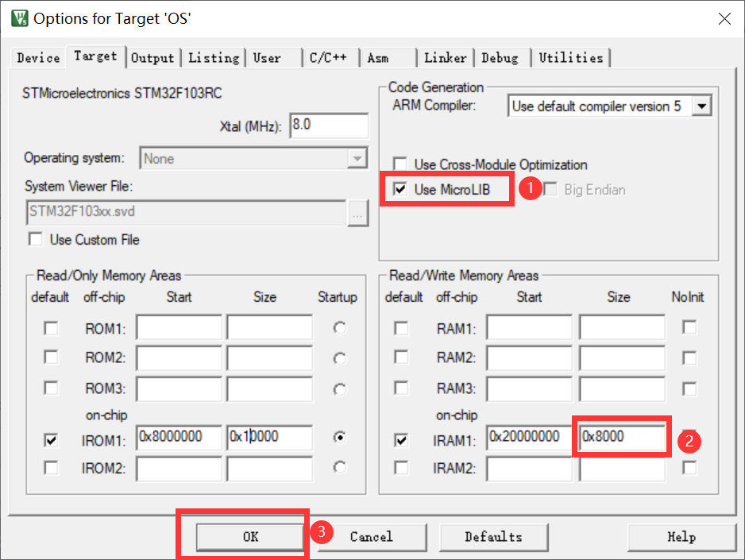Click the IROM1 Size field
The image size is (745, 560).
(269, 438)
